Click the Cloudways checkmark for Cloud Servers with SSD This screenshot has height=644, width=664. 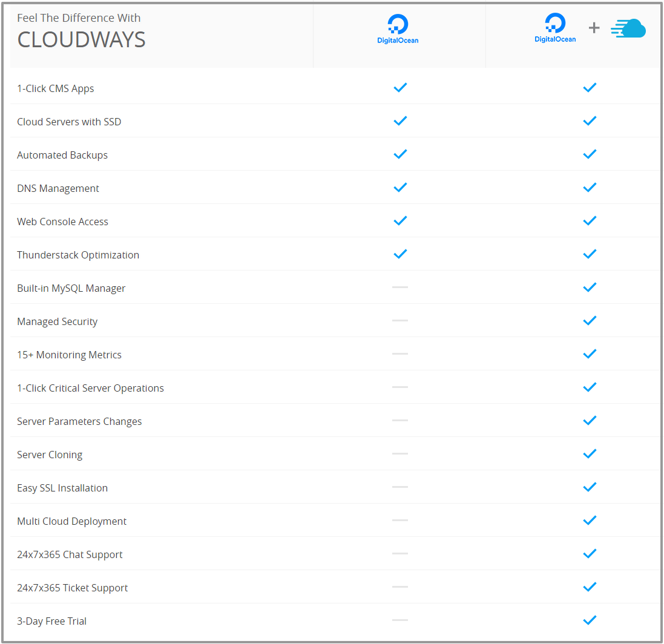pos(590,121)
